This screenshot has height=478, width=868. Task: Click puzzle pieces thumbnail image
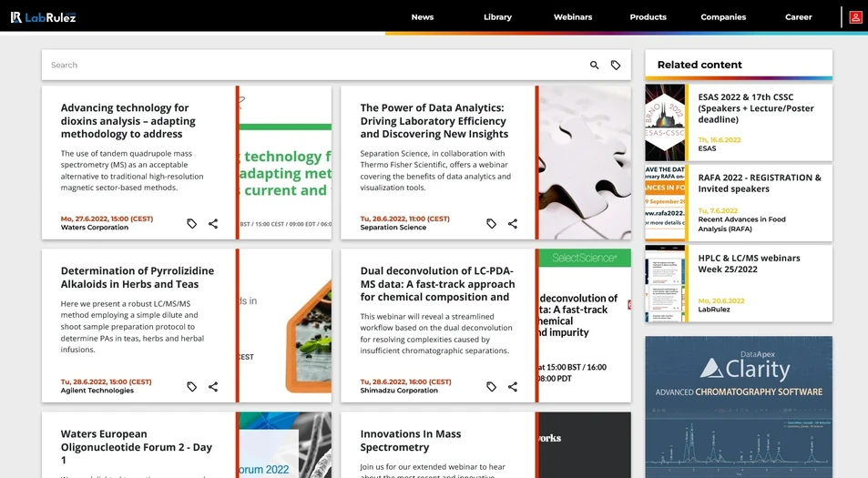point(585,163)
